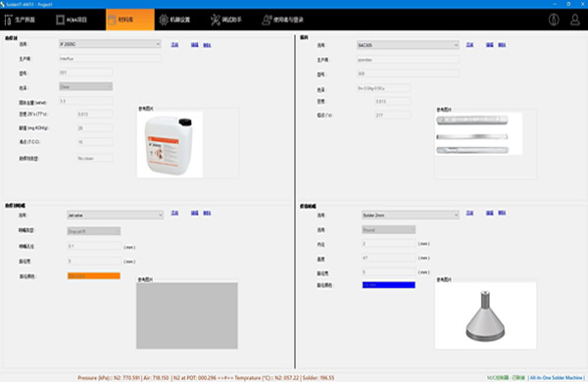Click middle link beside SAC305 dropdown
Image resolution: width=588 pixels, height=382 pixels.
click(490, 45)
